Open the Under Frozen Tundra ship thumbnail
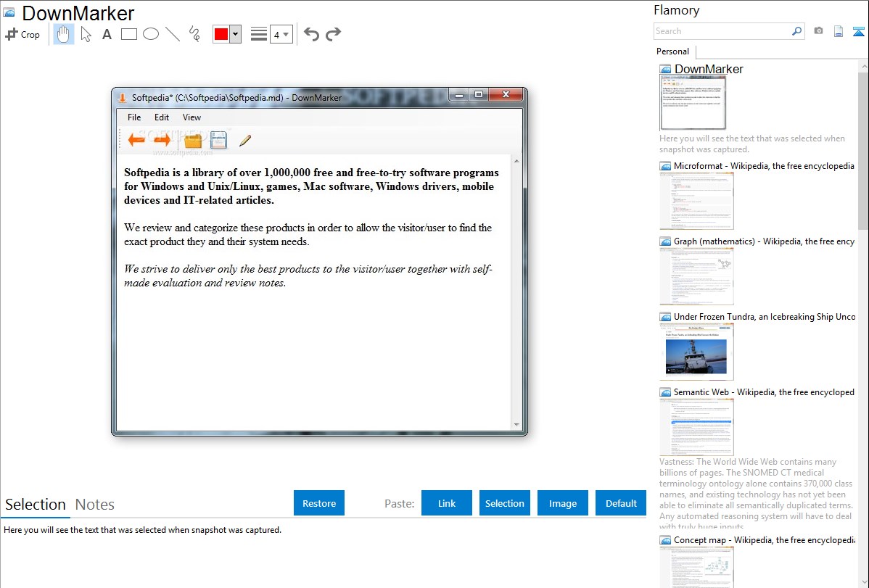Screen dimensions: 869x588 (x=696, y=352)
